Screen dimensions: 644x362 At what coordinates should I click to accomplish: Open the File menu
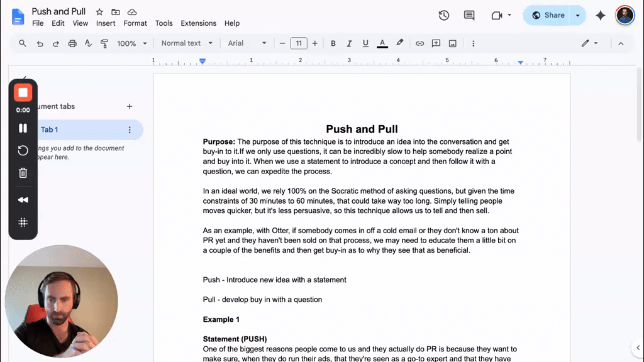point(38,23)
